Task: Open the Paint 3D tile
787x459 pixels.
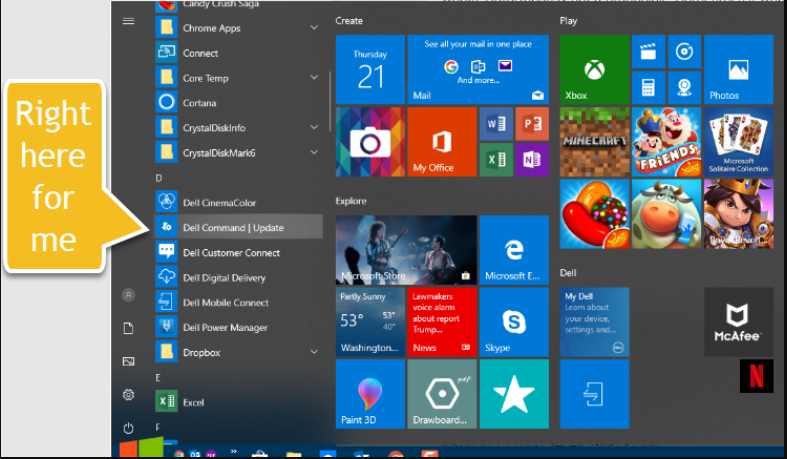Action: pyautogui.click(x=370, y=394)
